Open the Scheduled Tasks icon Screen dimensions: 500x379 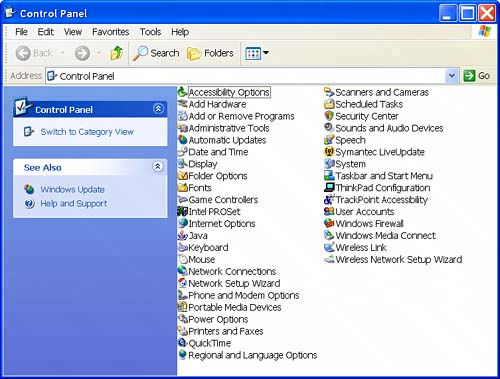point(329,104)
